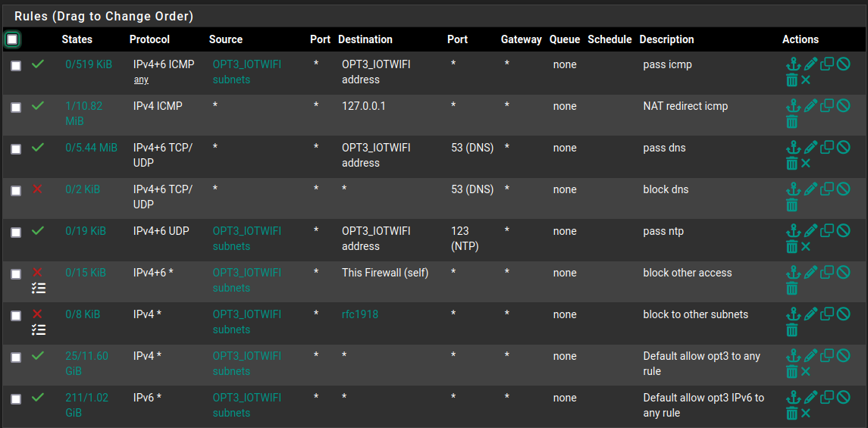
Task: Open the rfc1918 alias link
Action: click(360, 314)
